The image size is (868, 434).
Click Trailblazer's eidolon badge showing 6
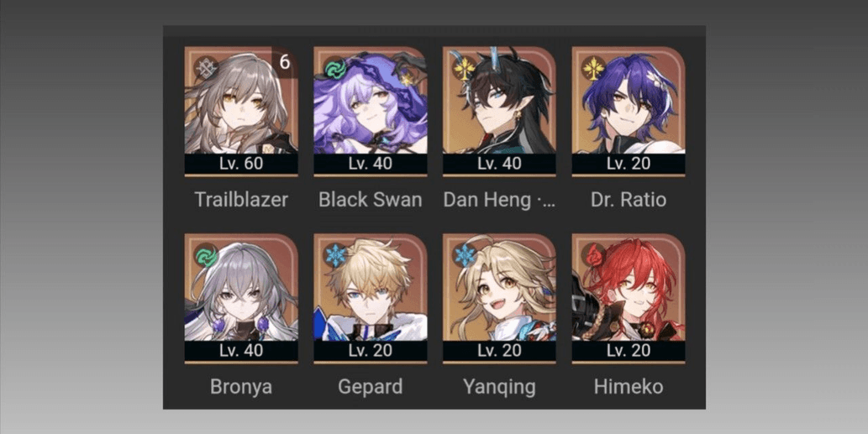pos(285,62)
